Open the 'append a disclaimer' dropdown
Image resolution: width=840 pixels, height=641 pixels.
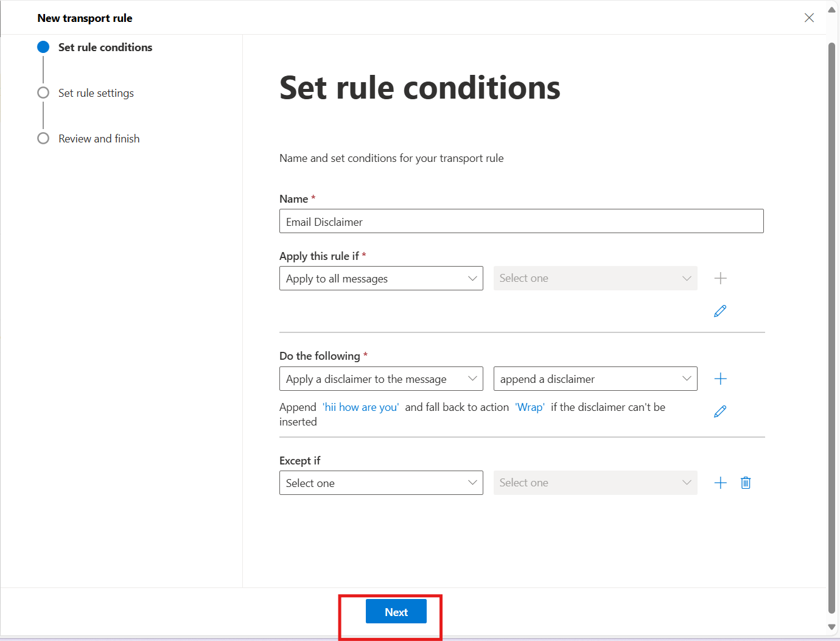click(x=595, y=379)
